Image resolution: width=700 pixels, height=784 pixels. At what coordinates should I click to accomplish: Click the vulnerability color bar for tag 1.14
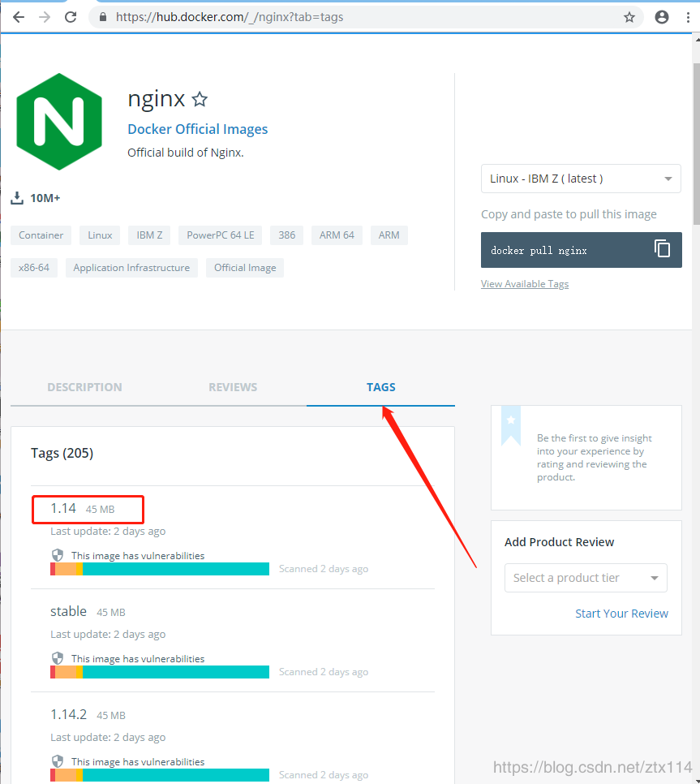tap(160, 569)
